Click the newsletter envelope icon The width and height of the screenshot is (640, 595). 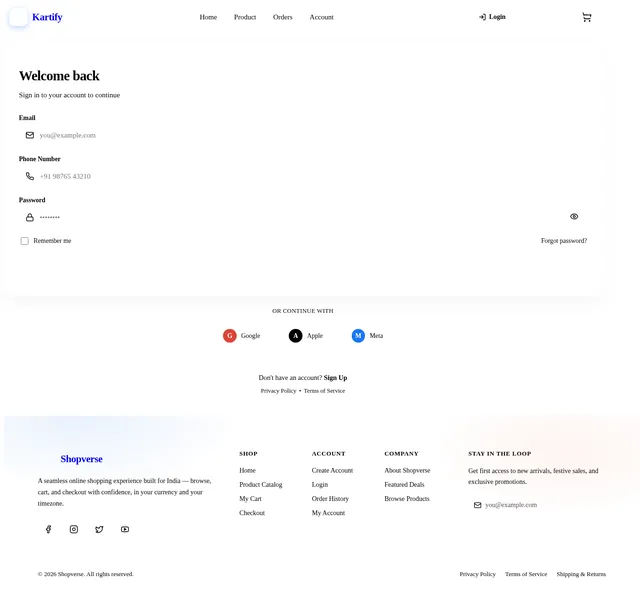(x=478, y=505)
